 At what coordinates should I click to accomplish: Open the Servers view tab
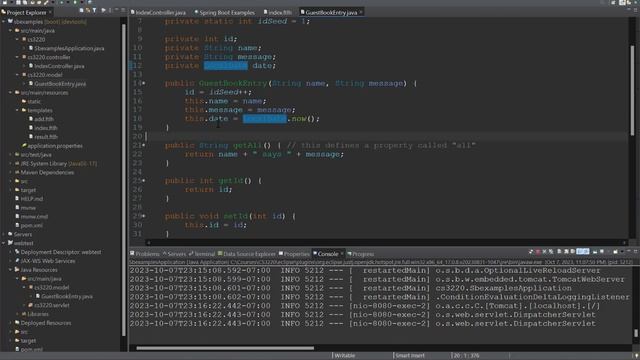pos(174,254)
